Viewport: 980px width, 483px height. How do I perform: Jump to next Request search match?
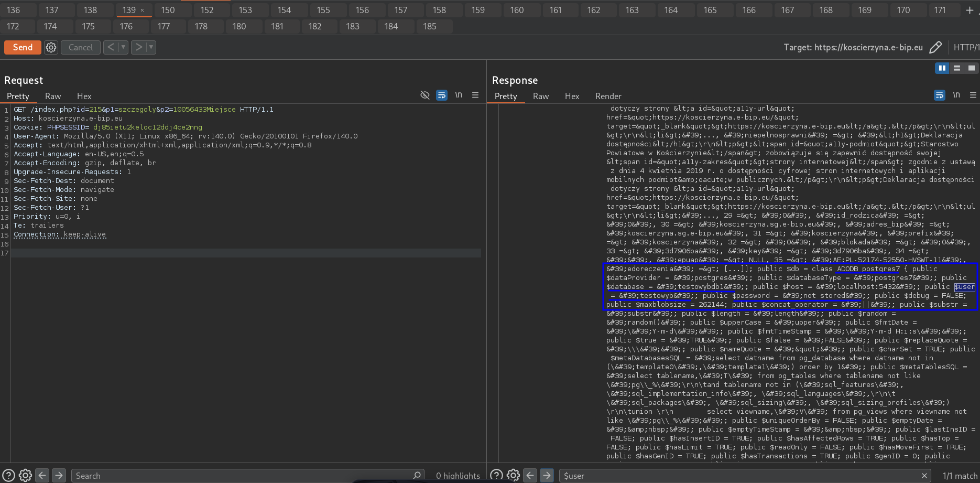pyautogui.click(x=59, y=475)
